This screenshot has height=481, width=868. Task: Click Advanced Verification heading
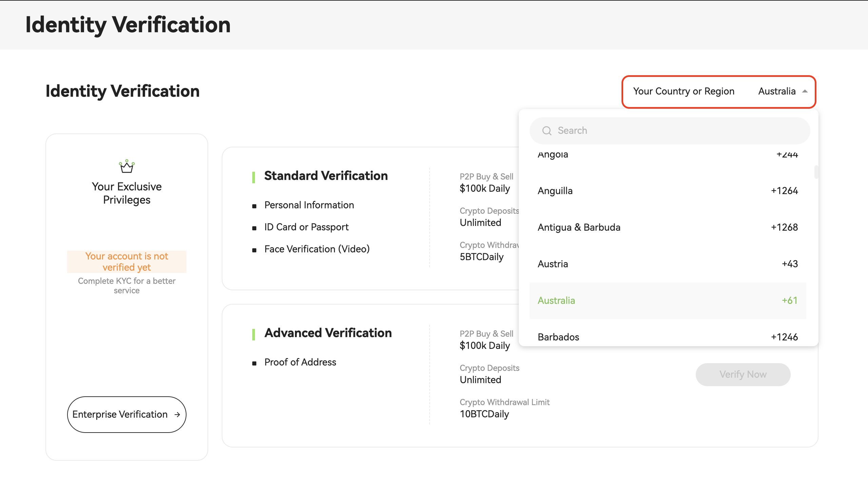coord(328,333)
